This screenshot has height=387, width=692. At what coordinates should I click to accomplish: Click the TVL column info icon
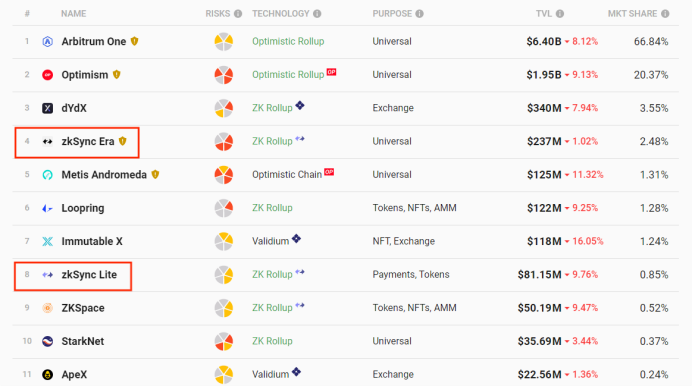click(560, 14)
